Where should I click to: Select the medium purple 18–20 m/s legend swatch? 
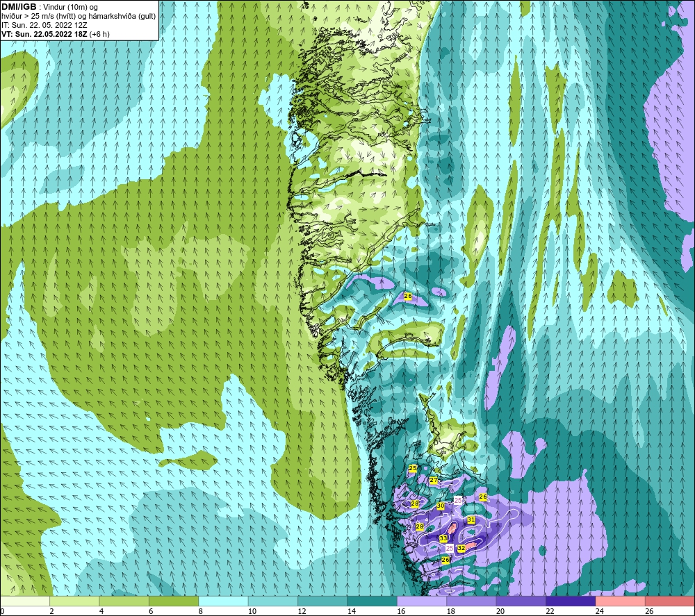(472, 601)
